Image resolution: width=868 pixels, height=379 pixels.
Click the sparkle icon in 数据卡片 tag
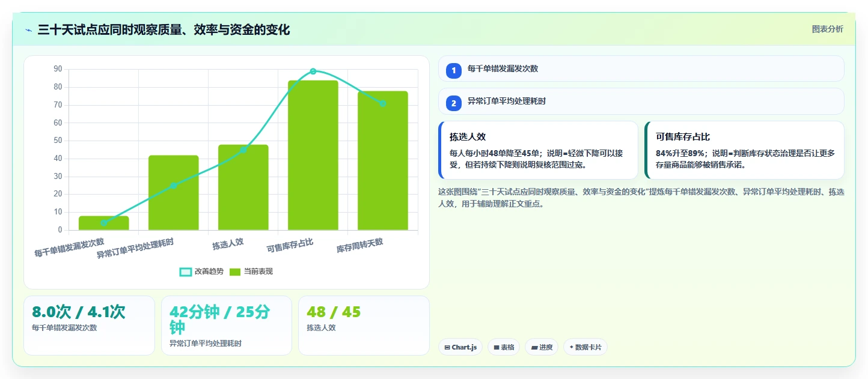tap(571, 347)
